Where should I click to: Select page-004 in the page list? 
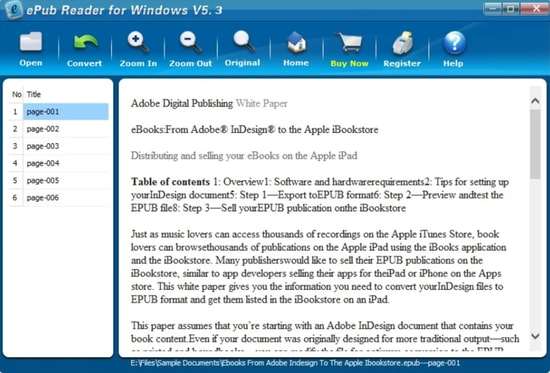point(66,163)
